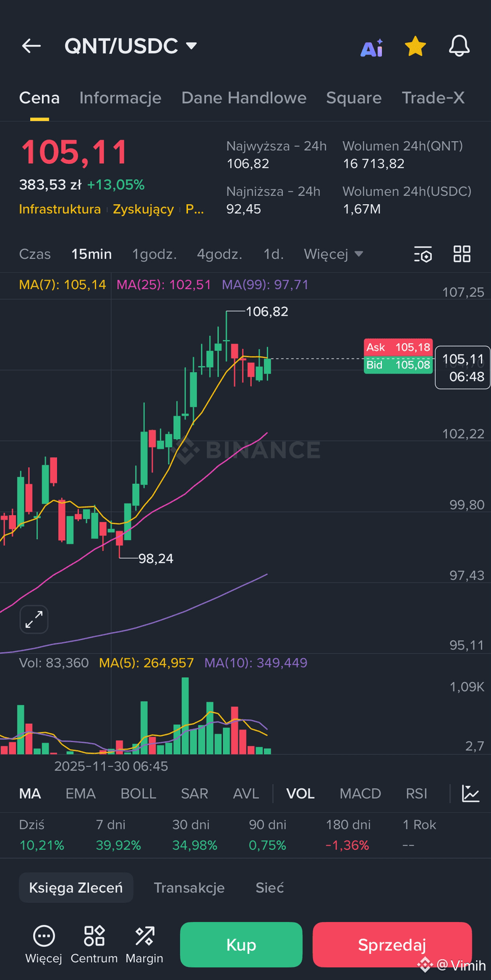The height and width of the screenshot is (980, 491).
Task: Toggle the EMA indicator
Action: 81,794
